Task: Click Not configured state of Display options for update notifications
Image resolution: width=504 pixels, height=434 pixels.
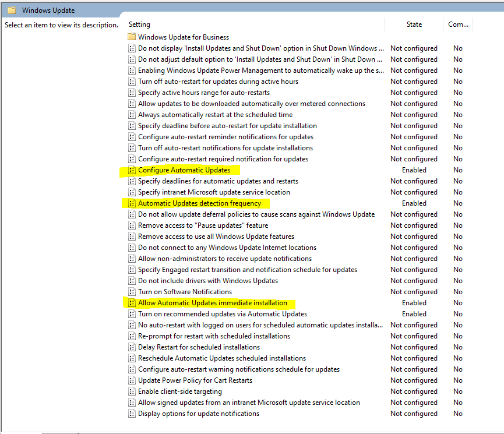Action: tap(414, 414)
